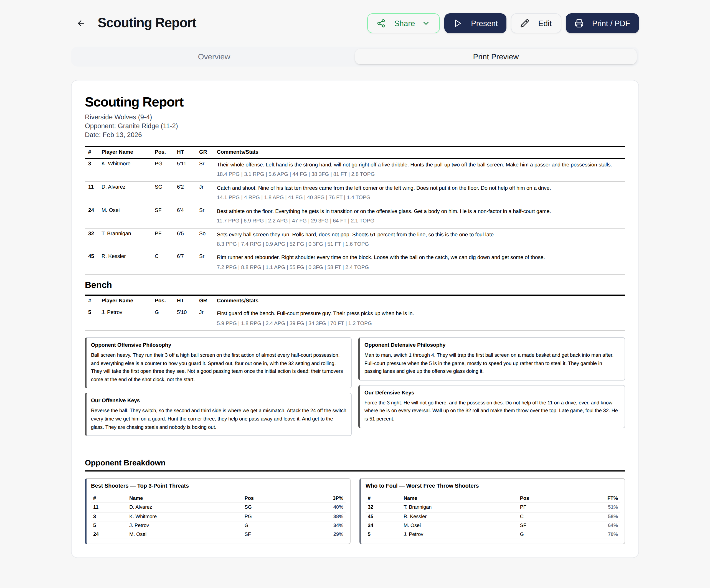Click the Our Defensive Keys card
The width and height of the screenshot is (710, 588).
tap(491, 406)
